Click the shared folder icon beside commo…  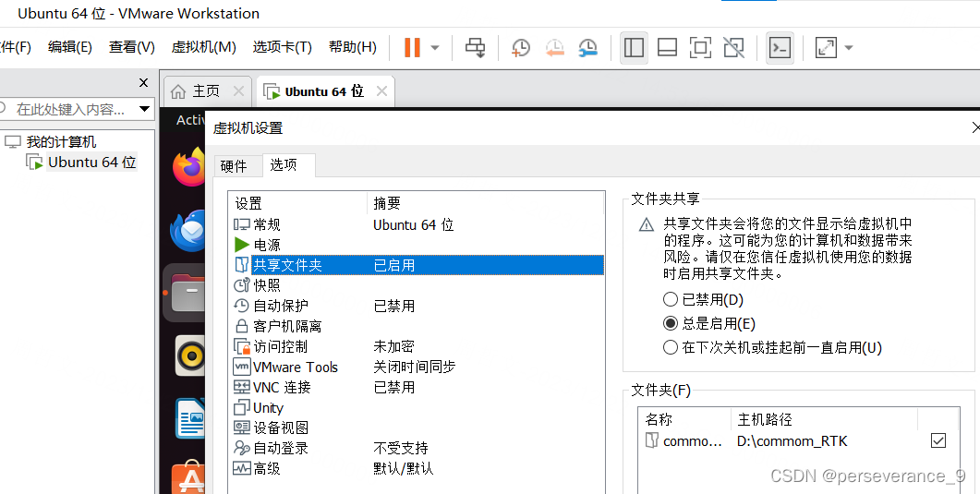click(x=652, y=441)
